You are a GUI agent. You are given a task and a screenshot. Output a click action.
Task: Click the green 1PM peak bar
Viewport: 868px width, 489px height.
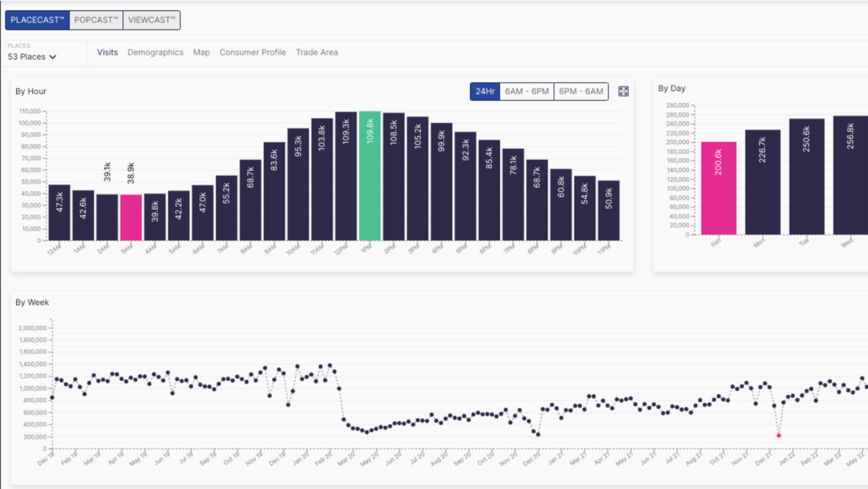tap(370, 176)
